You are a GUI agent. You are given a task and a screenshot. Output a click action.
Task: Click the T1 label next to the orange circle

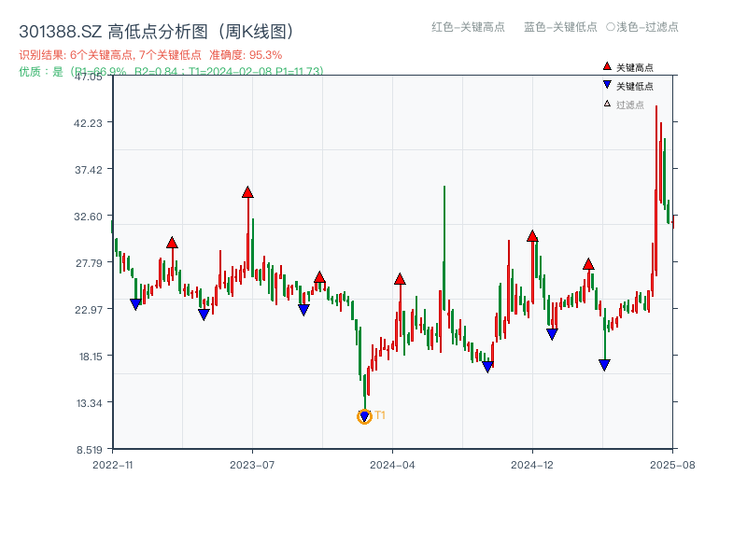click(x=379, y=414)
